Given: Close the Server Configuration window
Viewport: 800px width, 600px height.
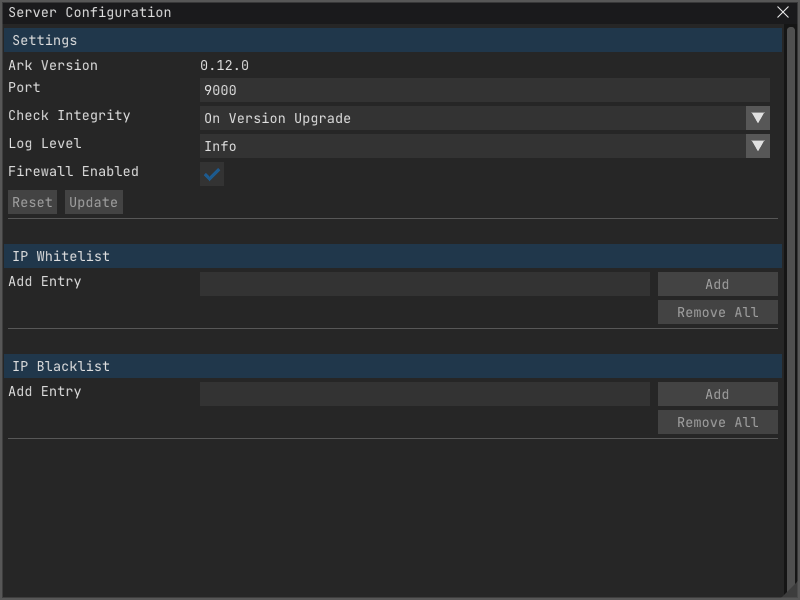Looking at the screenshot, I should click(783, 13).
